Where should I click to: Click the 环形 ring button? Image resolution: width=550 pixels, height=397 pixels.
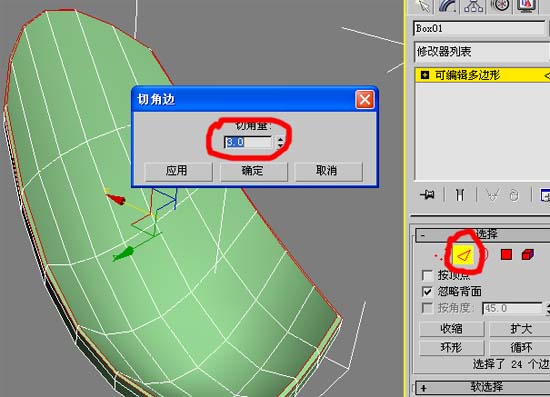point(452,348)
